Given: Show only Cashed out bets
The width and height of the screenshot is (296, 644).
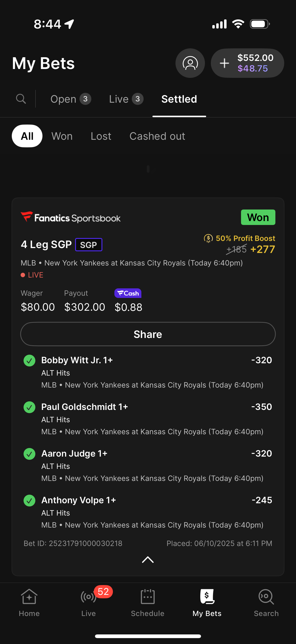Looking at the screenshot, I should pyautogui.click(x=157, y=136).
